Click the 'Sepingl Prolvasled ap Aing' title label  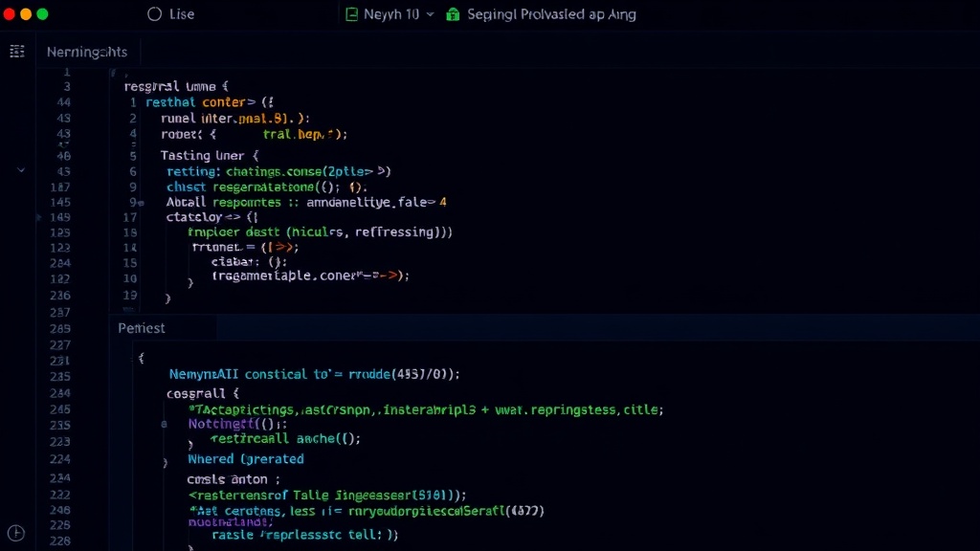[551, 14]
